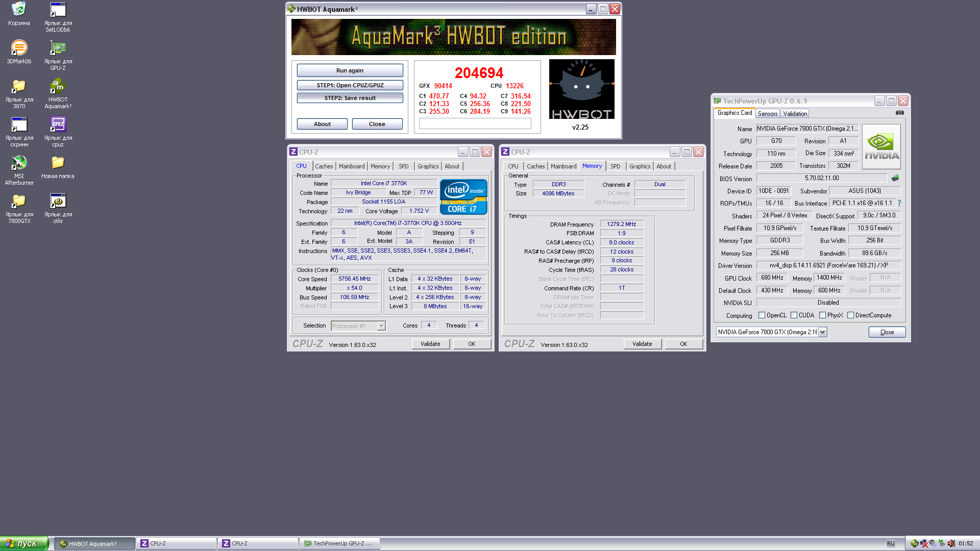Click Run again in Aquamark
The width and height of the screenshot is (980, 551).
point(350,70)
